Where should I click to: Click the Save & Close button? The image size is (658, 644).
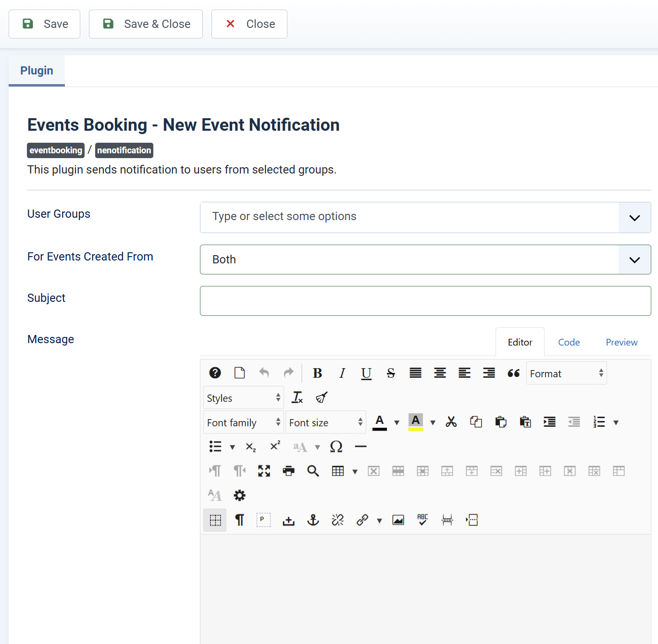click(x=146, y=24)
